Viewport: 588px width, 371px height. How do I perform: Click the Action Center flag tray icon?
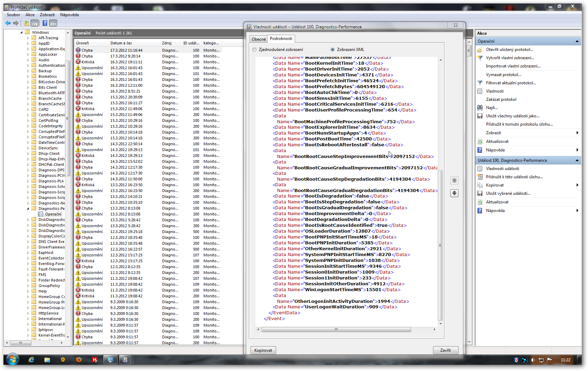coord(549,360)
